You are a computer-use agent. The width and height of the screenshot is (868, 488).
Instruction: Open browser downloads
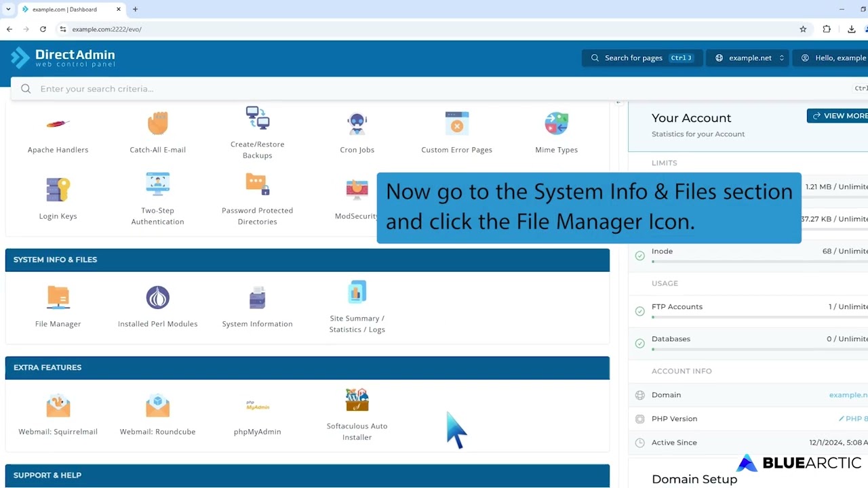click(x=851, y=29)
